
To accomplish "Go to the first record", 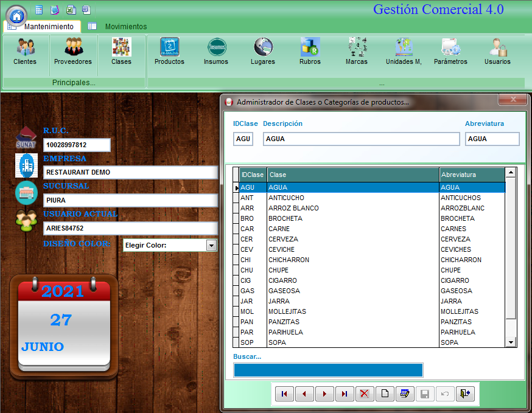I will (x=284, y=394).
